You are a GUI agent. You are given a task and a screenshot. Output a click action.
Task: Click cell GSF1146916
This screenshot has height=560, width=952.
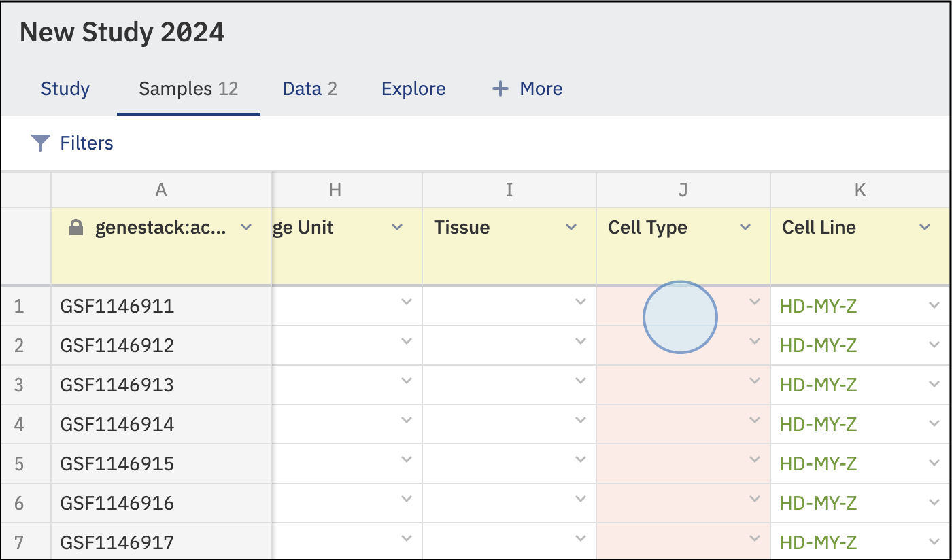(x=161, y=503)
